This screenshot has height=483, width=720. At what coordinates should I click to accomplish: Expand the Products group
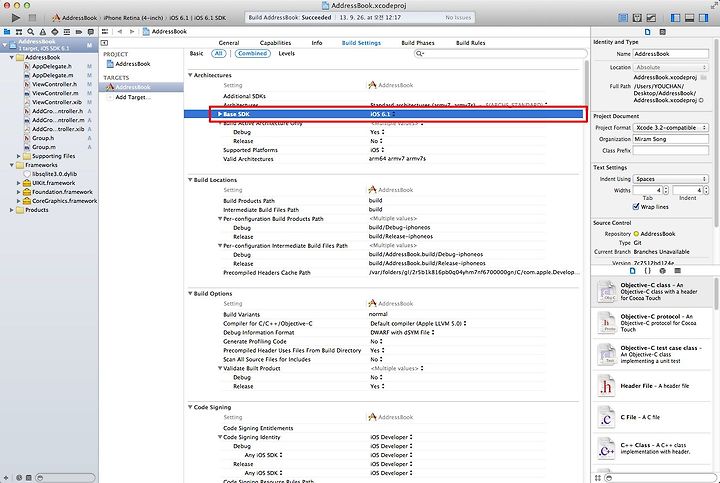(x=11, y=210)
